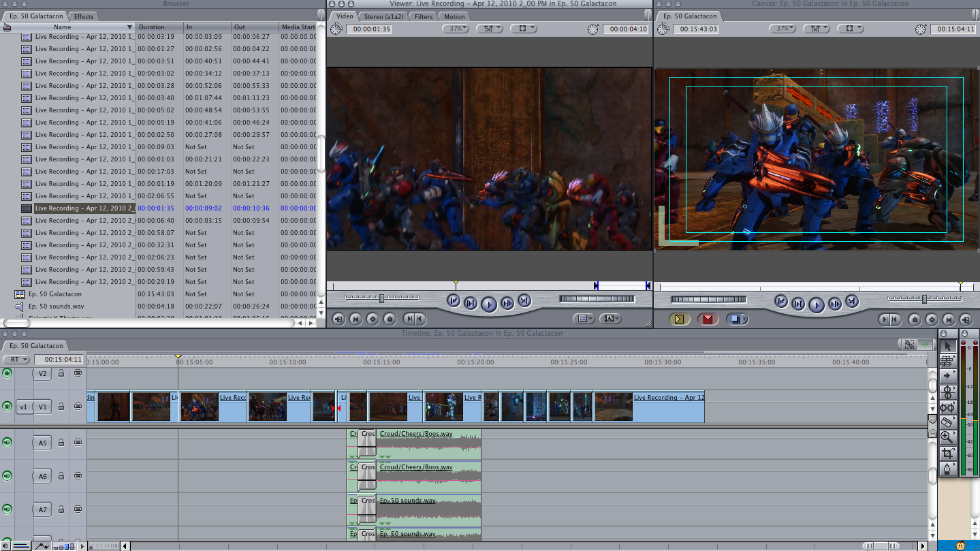The image size is (980, 551).
Task: Go to previous edit in the Viewer transport
Action: pyautogui.click(x=454, y=300)
